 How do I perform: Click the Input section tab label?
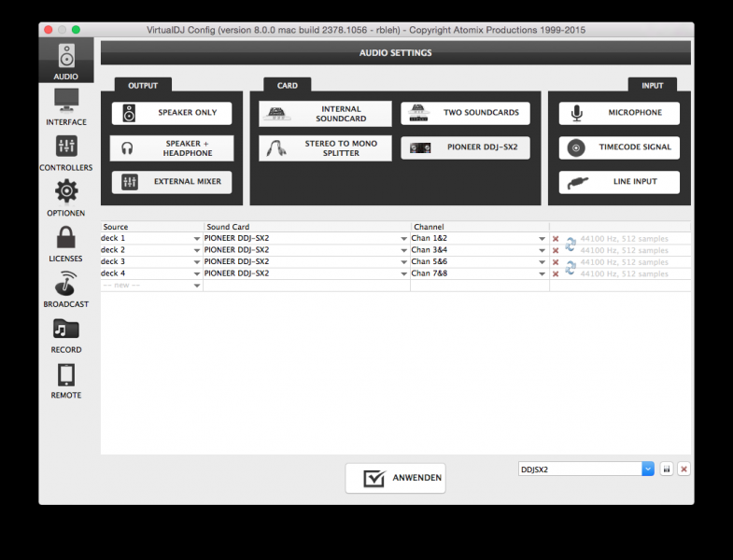point(652,86)
